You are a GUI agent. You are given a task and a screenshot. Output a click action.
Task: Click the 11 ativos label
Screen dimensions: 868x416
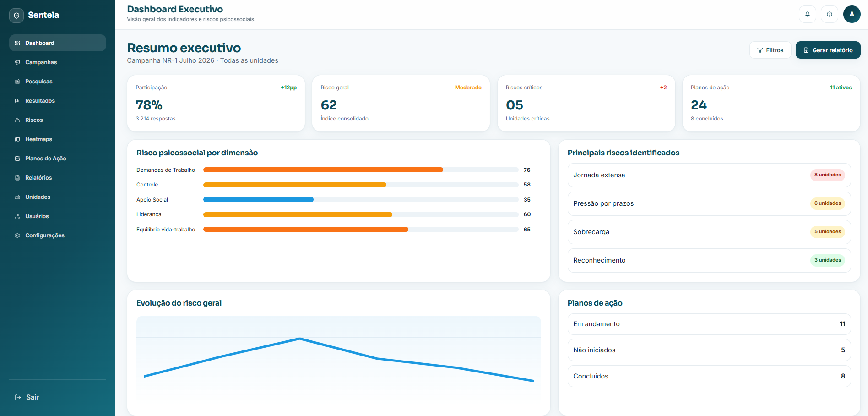point(841,88)
